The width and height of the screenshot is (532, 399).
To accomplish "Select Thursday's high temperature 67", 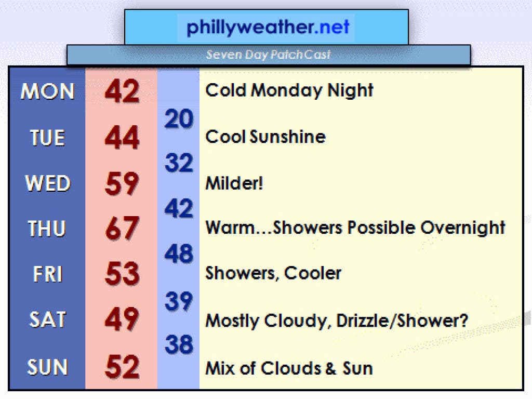I will (122, 229).
